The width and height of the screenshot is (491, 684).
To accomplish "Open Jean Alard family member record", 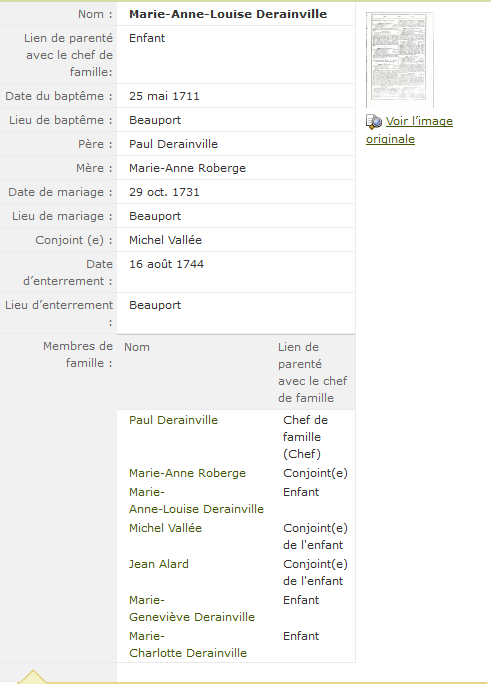I will point(159,564).
